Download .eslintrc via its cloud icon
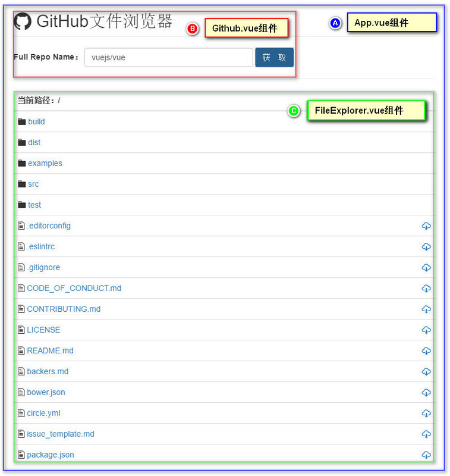The image size is (450, 476). [x=426, y=247]
